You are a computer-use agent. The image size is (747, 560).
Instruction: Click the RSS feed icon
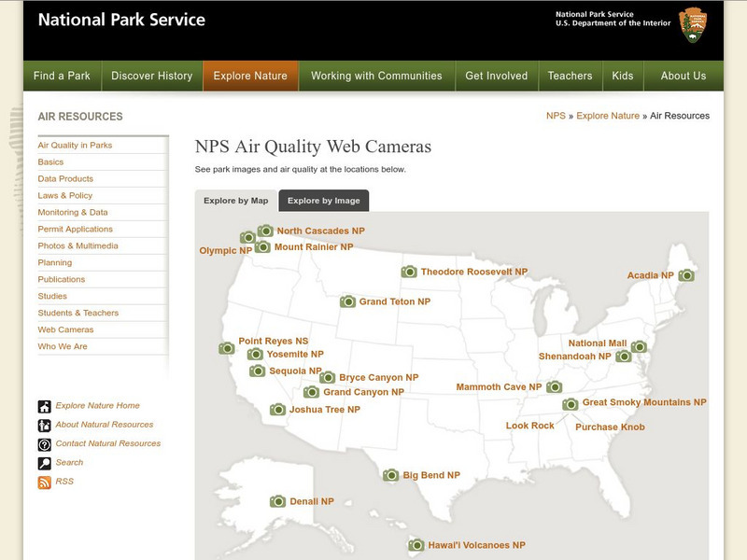pos(45,483)
